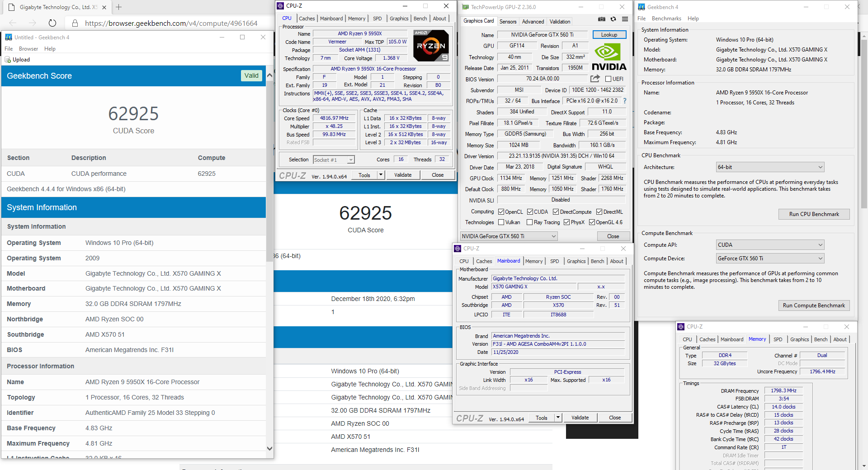The height and width of the screenshot is (470, 868).
Task: Click the CPU-Z Memory window title icon
Action: tap(681, 327)
